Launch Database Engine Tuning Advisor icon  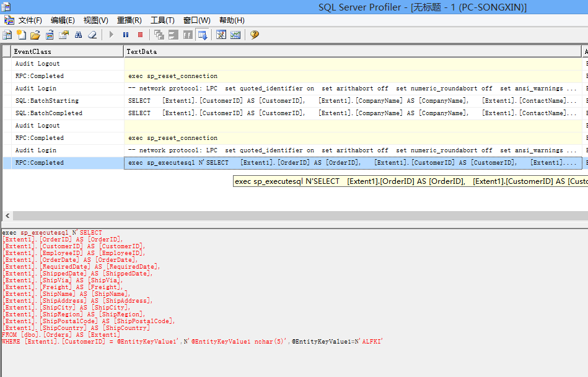(x=221, y=35)
